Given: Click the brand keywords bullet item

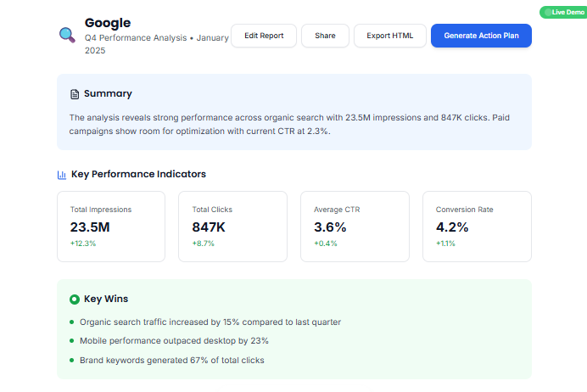Looking at the screenshot, I should [x=172, y=360].
